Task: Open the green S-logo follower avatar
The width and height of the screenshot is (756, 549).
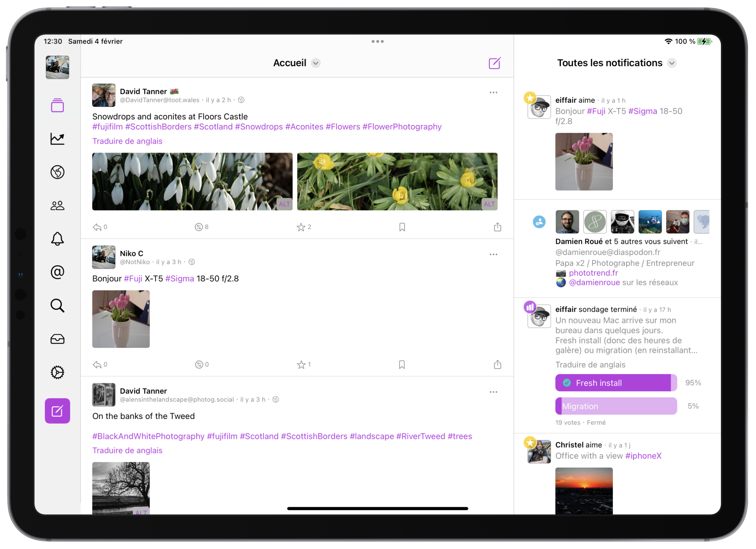Action: pyautogui.click(x=595, y=222)
